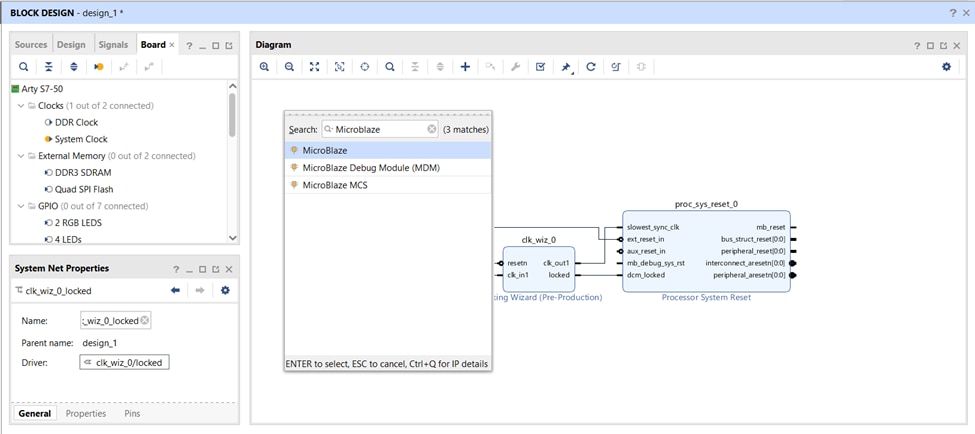The width and height of the screenshot is (975, 434).
Task: Select MicroBlaze Debug Module (MDM) result
Action: pyautogui.click(x=370, y=168)
